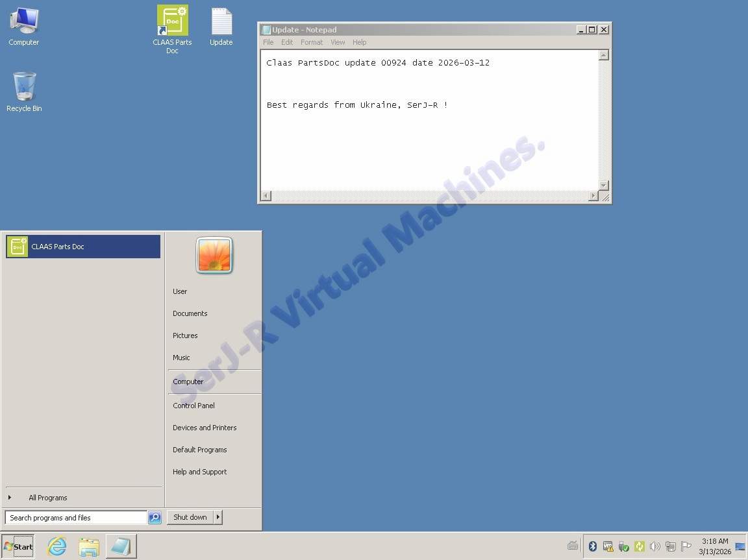Select CLAAS Parts Doc in Start menu
Image resolution: width=748 pixels, height=560 pixels.
83,247
